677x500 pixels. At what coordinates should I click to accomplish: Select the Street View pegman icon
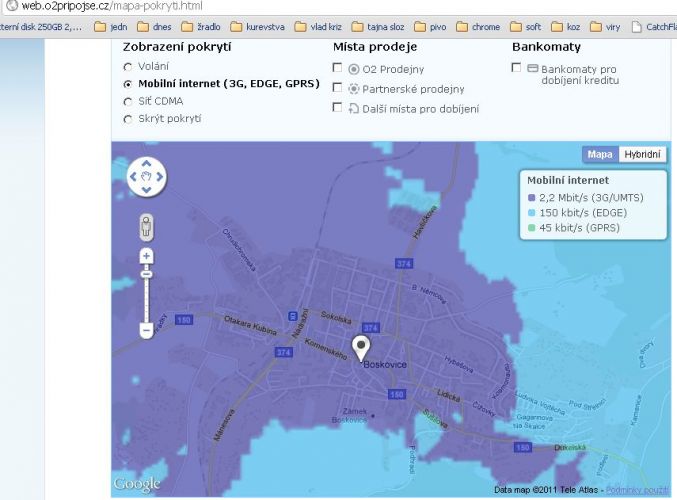146,227
